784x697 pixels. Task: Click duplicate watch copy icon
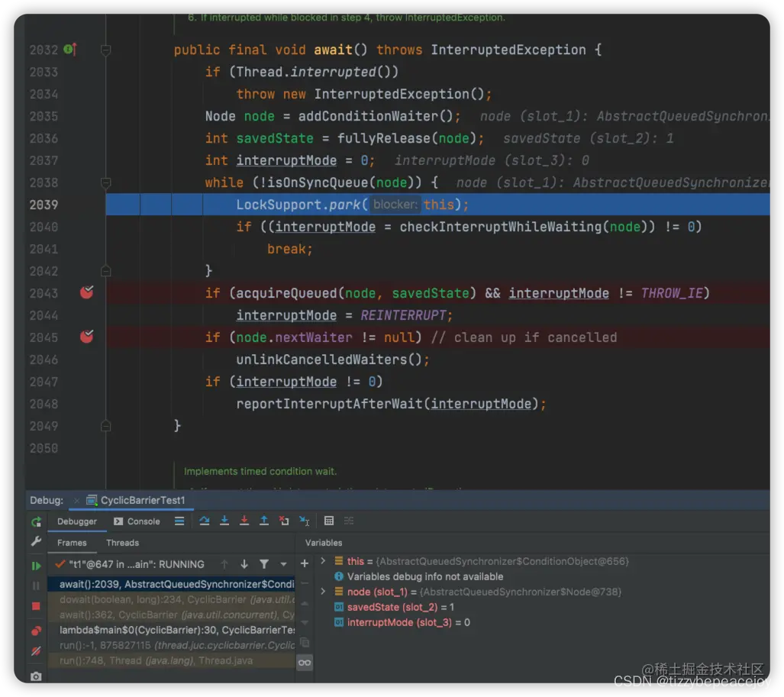coord(305,643)
